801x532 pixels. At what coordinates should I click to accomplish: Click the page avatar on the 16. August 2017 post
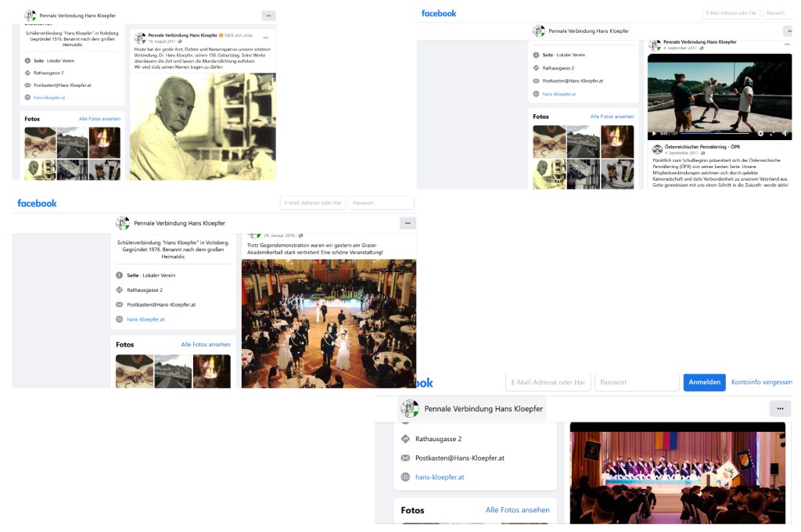click(x=140, y=38)
